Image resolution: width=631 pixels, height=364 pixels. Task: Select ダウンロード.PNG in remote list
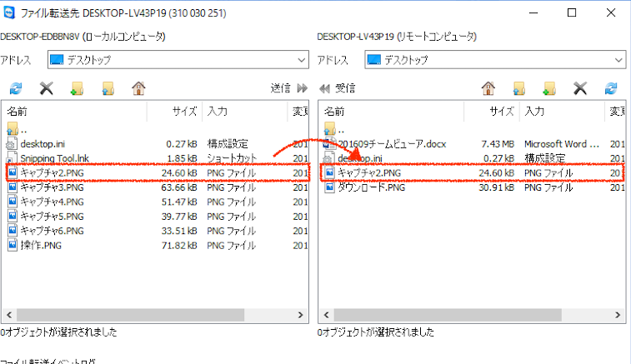click(x=372, y=187)
